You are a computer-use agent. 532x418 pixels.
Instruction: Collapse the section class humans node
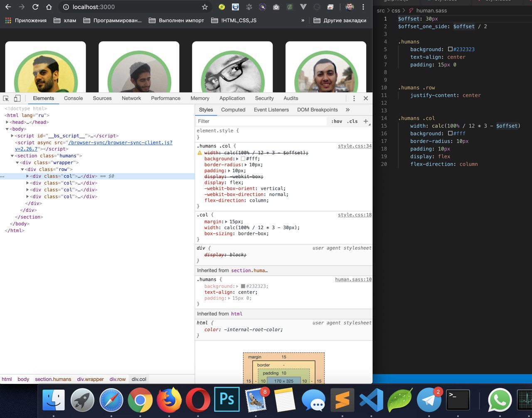[x=12, y=156]
